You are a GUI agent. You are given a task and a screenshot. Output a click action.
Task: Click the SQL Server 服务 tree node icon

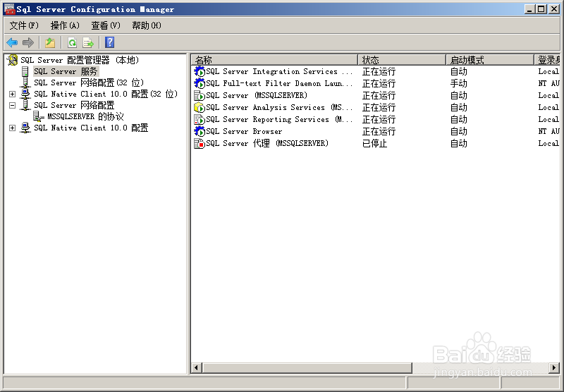[25, 71]
